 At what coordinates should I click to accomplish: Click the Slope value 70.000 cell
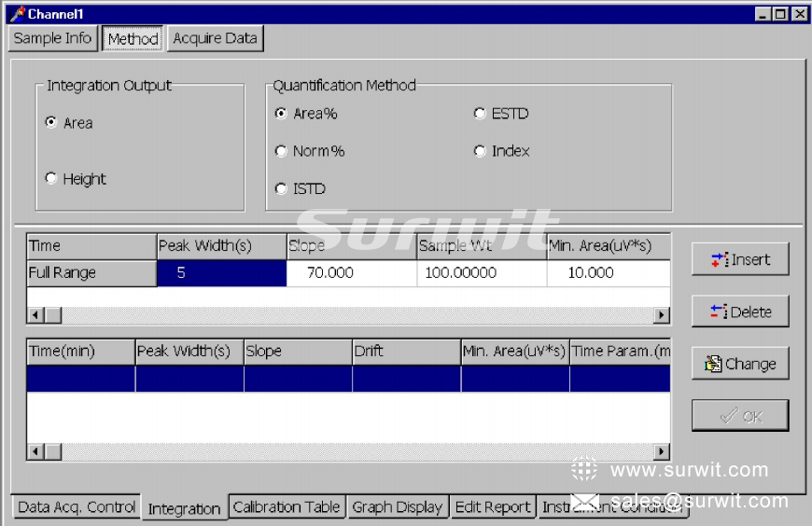[x=351, y=273]
